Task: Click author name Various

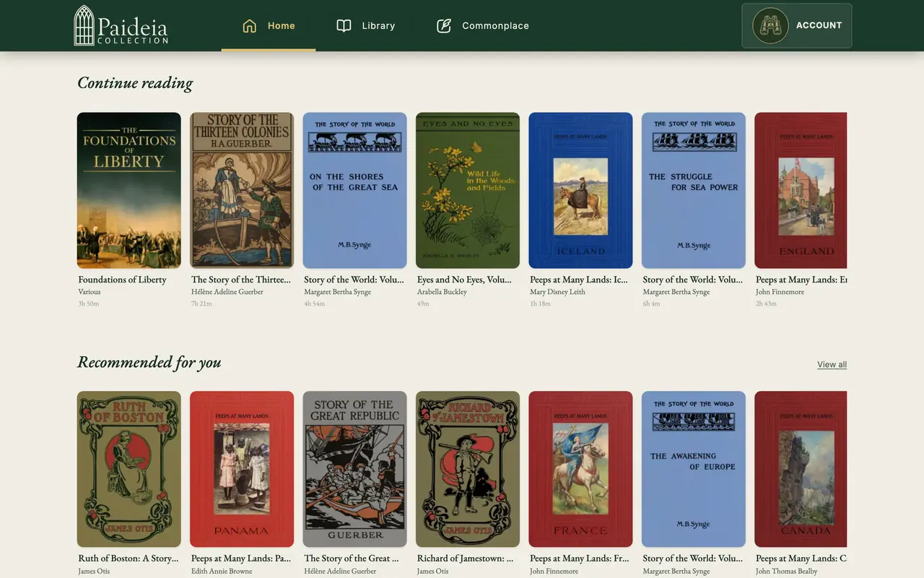Action: click(x=90, y=292)
